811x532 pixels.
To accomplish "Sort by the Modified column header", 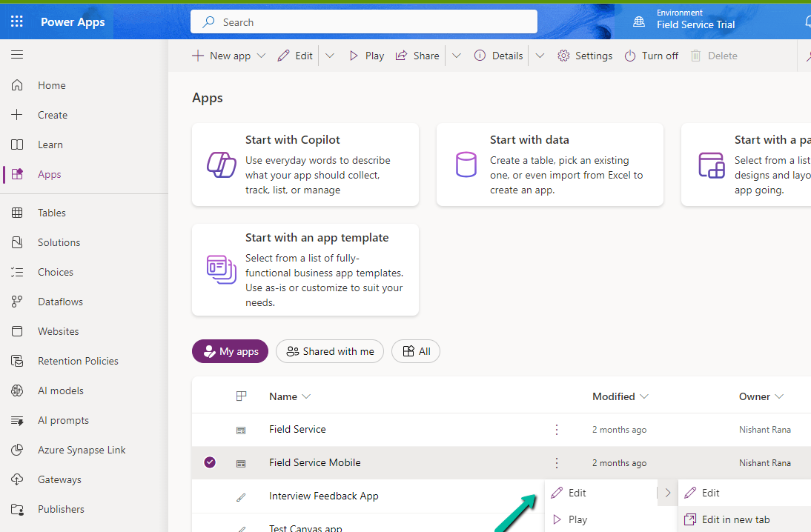I will 613,396.
